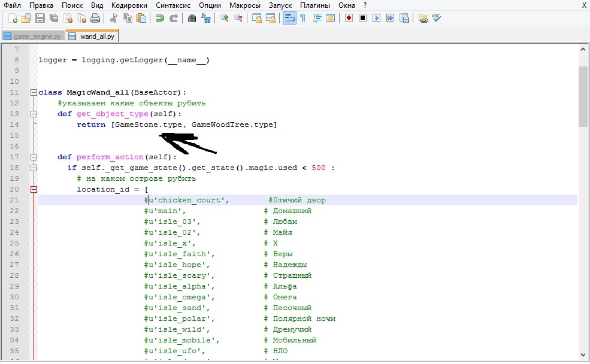Click the Save All icon
The width and height of the screenshot is (590, 364).
tap(53, 19)
